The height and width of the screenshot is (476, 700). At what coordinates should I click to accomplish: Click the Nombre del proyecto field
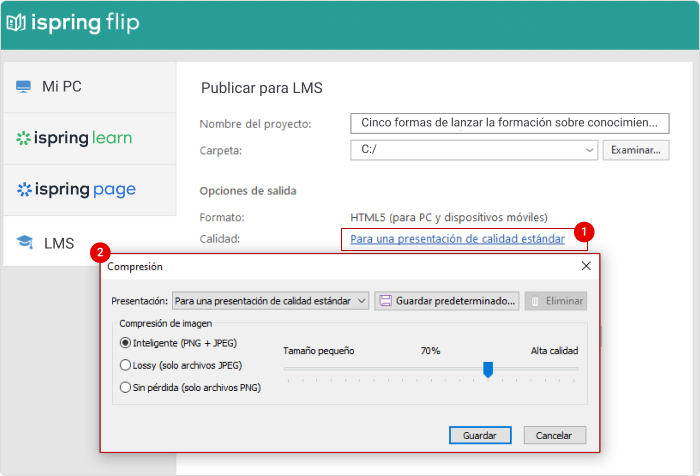[x=509, y=123]
